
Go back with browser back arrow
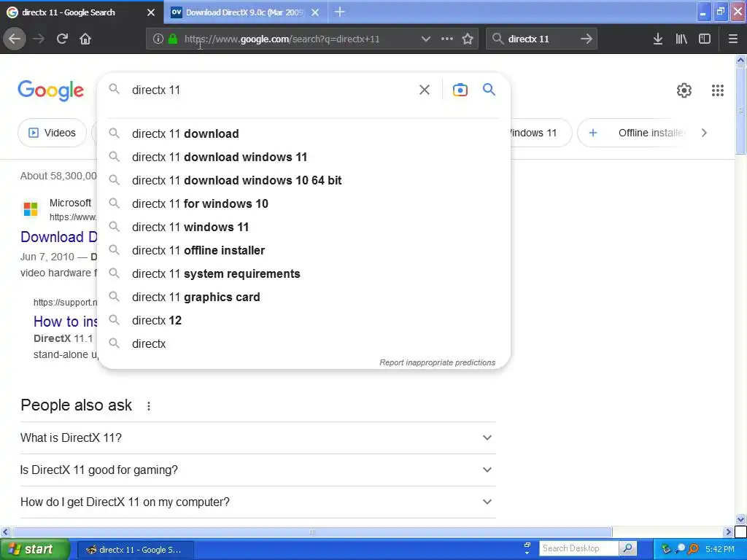15,39
